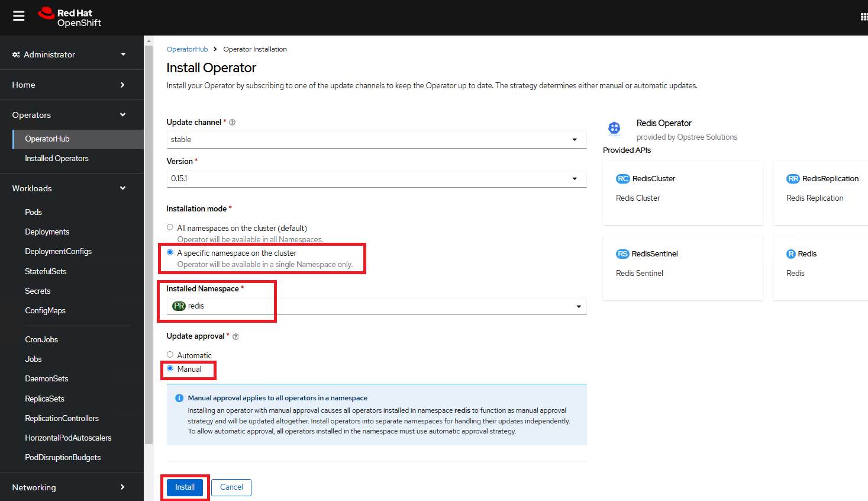Open the application launcher grid icon
Screen dimensions: 868x501
pyautogui.click(x=864, y=17)
